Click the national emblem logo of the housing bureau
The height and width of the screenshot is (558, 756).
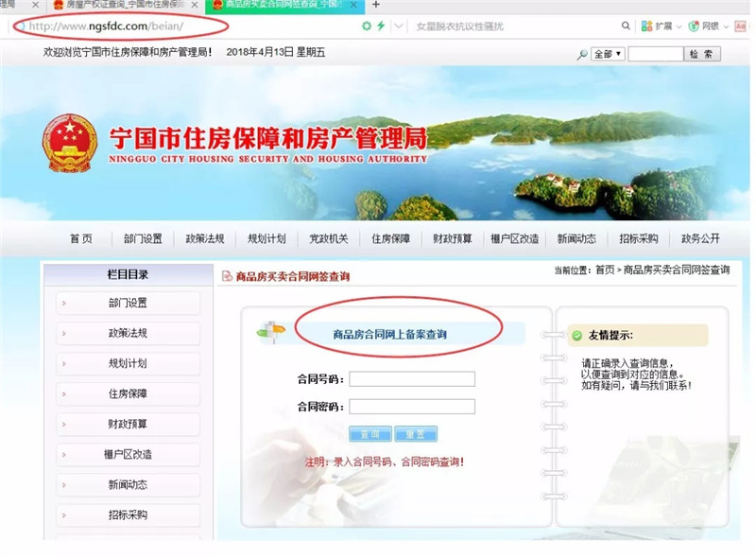tap(68, 141)
